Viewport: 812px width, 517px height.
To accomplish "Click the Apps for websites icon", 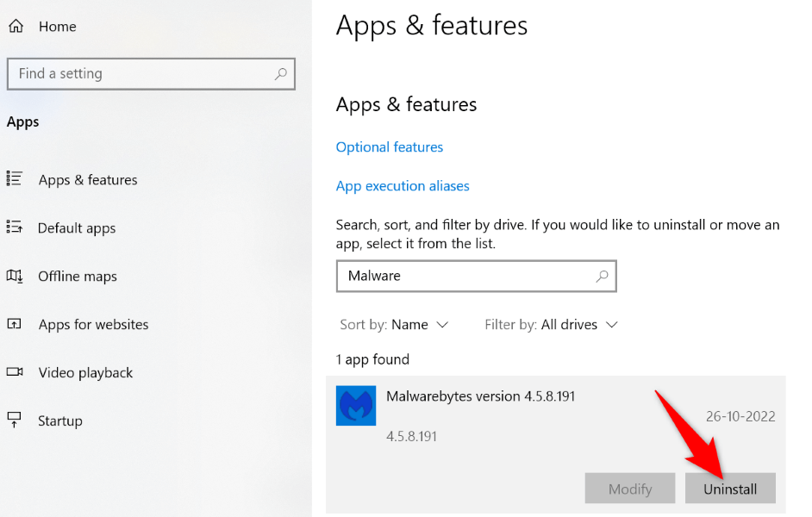I will tap(15, 324).
